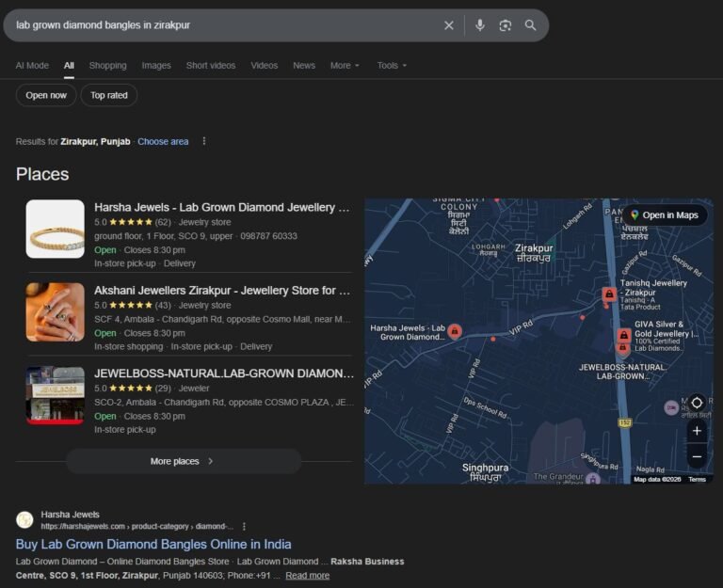
Task: Open the Images tab
Action: coord(156,66)
